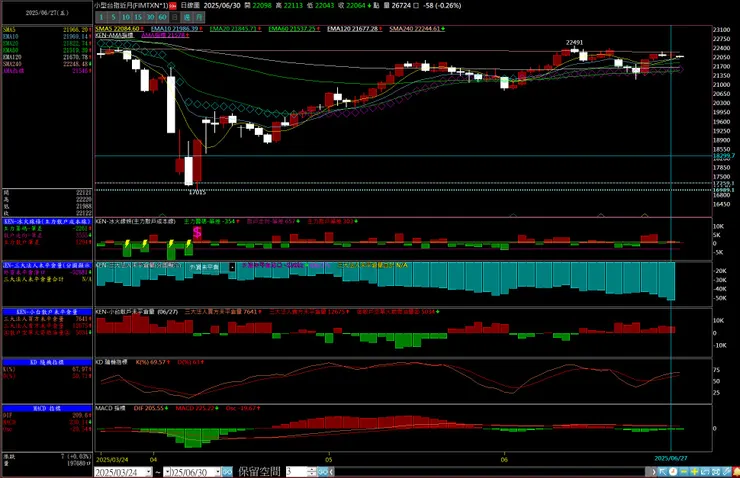Click the KD 隨機指標 title inside the chart pane
The image size is (740, 478).
111,362
